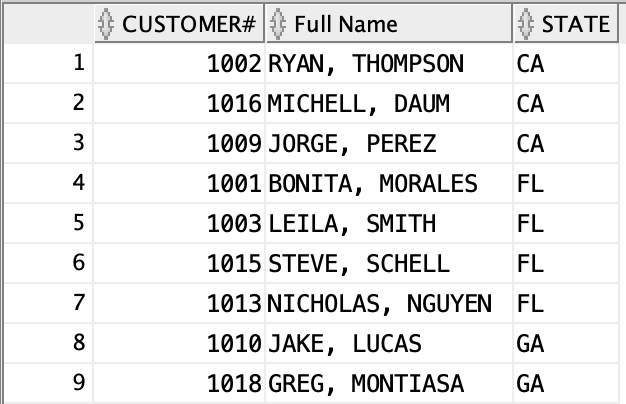Image resolution: width=626 pixels, height=404 pixels.
Task: Select the CA state cell for JORGE, PEREZ
Action: tap(531, 143)
